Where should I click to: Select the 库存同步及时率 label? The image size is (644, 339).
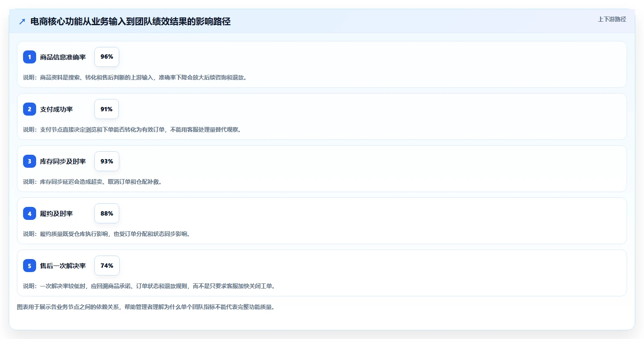click(63, 161)
